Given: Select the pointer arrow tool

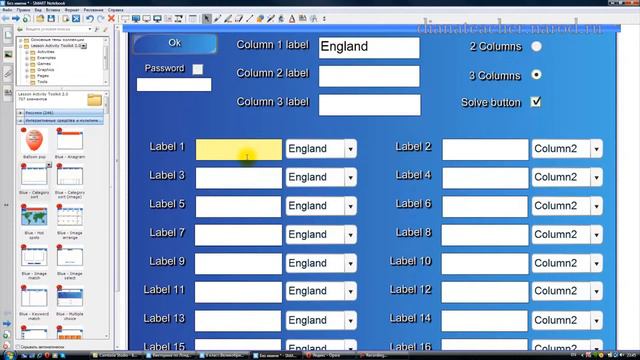Looking at the screenshot, I should (207, 18).
